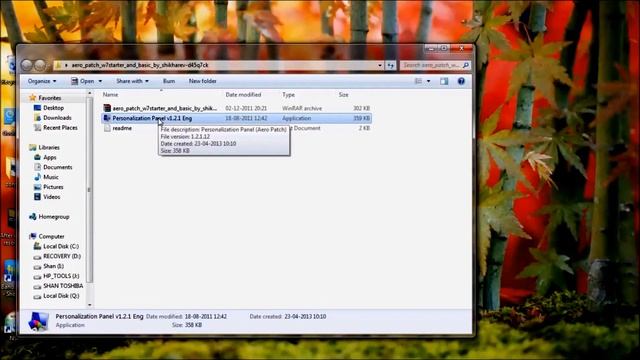640x360 pixels.
Task: Click the Favorites star icon
Action: [33, 98]
